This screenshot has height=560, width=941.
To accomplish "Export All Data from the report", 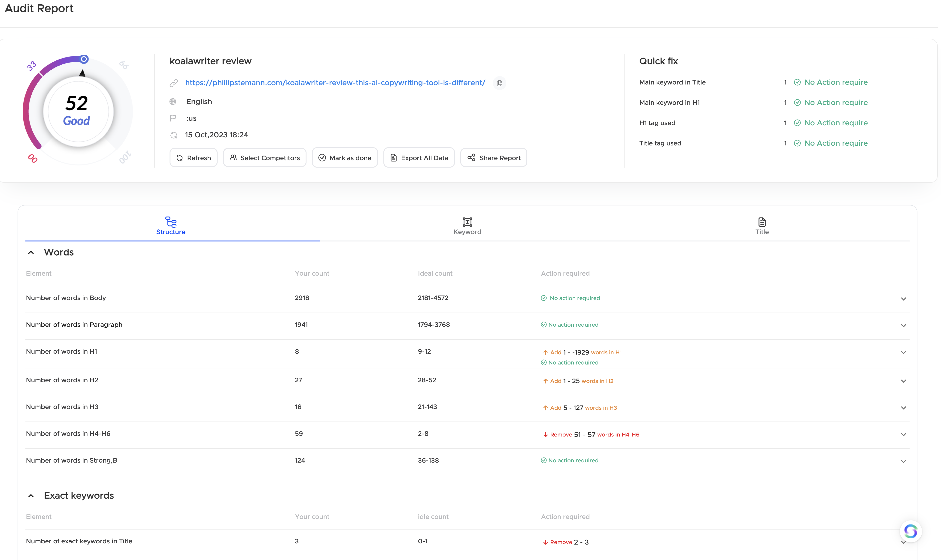I will click(x=419, y=158).
